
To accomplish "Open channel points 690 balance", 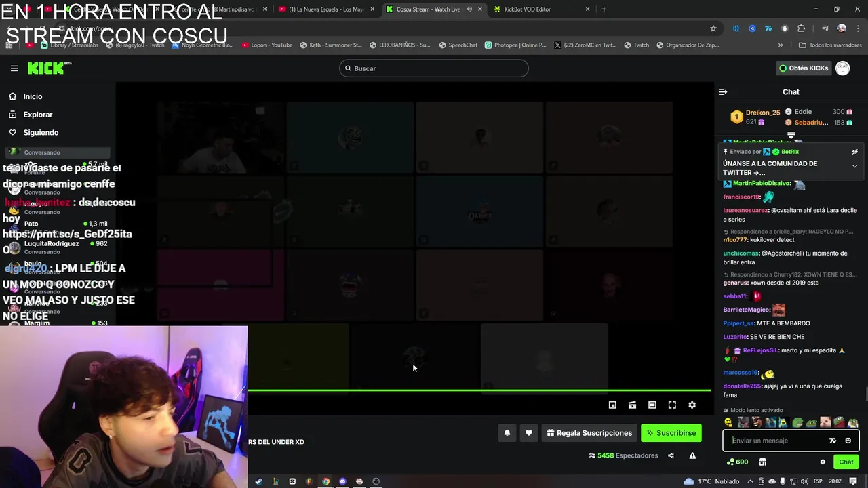I will tap(737, 462).
